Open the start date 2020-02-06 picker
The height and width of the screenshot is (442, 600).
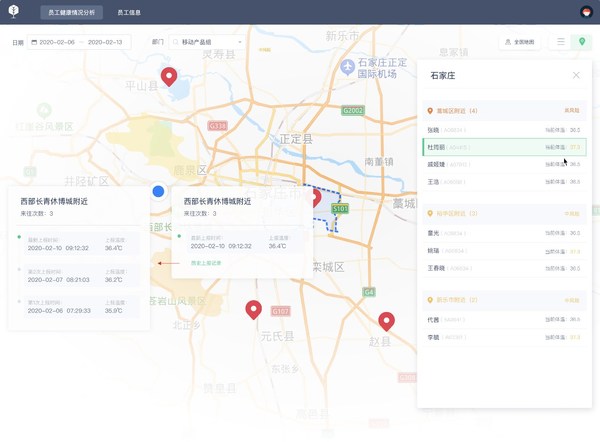tap(57, 43)
